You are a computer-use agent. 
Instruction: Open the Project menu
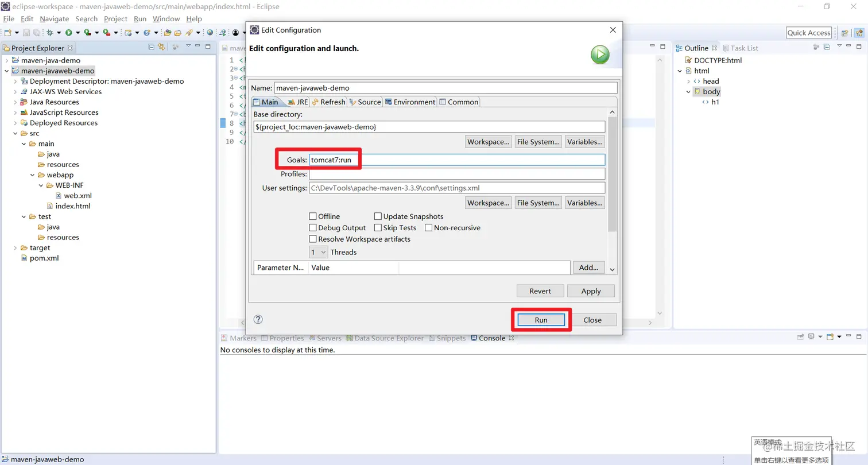[115, 19]
